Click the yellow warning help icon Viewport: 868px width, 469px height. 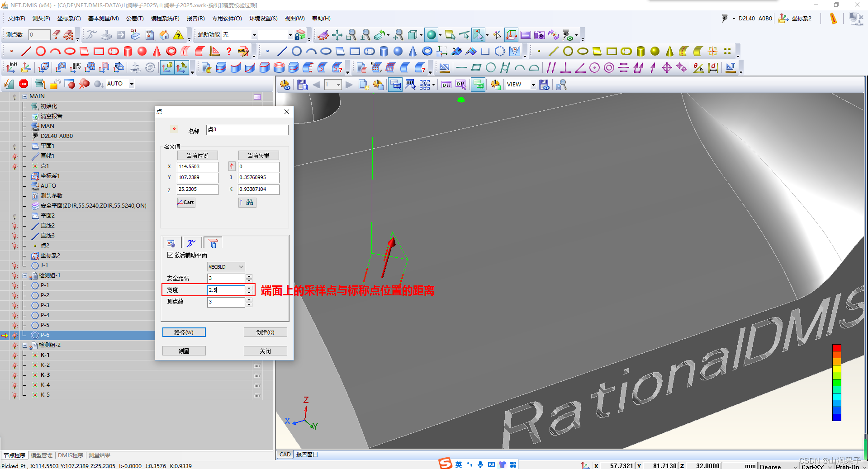click(178, 35)
